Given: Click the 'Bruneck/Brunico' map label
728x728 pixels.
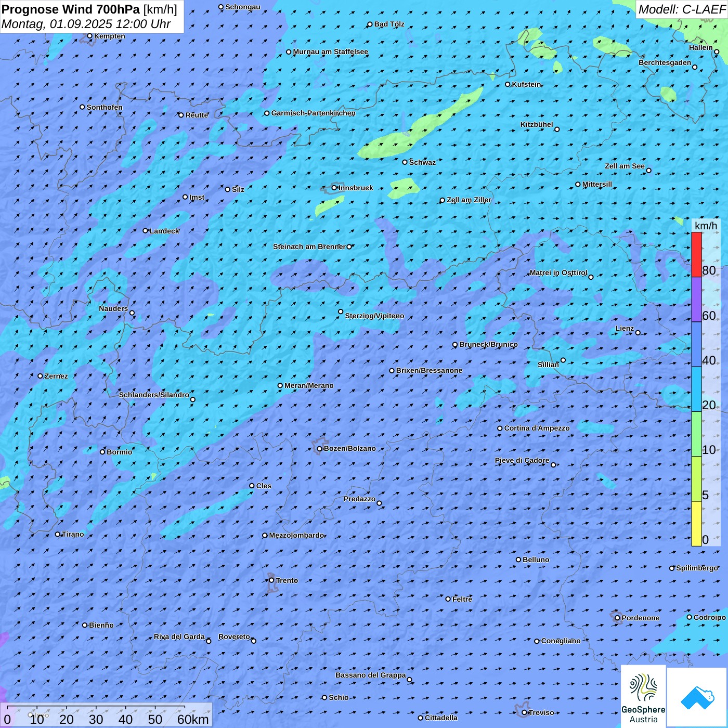Looking at the screenshot, I should pyautogui.click(x=488, y=344).
